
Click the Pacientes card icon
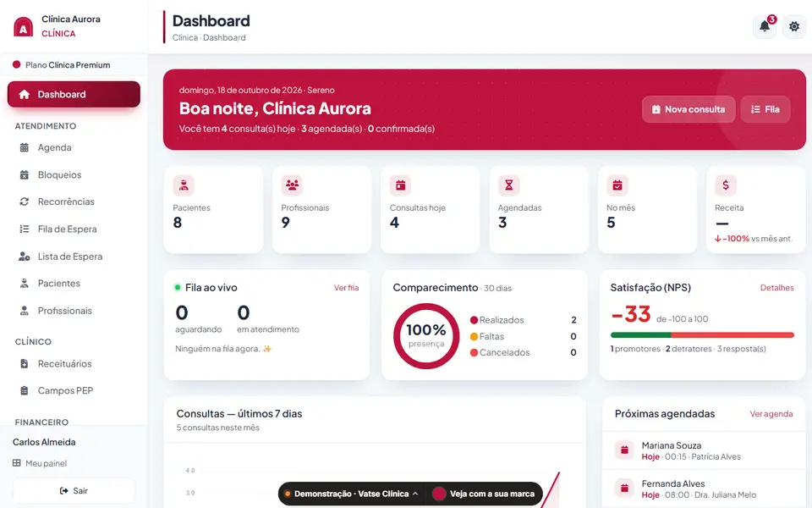coord(184,185)
